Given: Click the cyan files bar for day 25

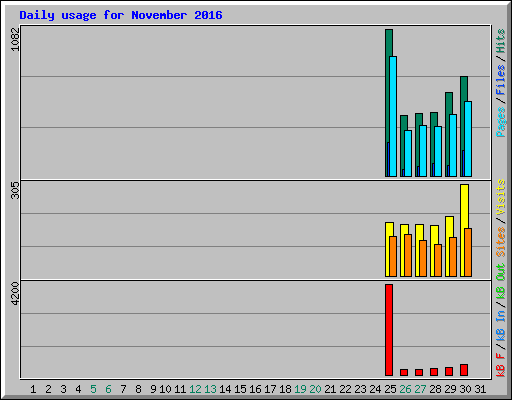Looking at the screenshot, I should tap(393, 116).
